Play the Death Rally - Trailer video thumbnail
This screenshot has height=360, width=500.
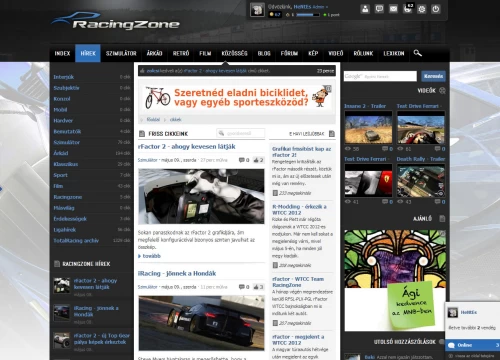(x=420, y=180)
